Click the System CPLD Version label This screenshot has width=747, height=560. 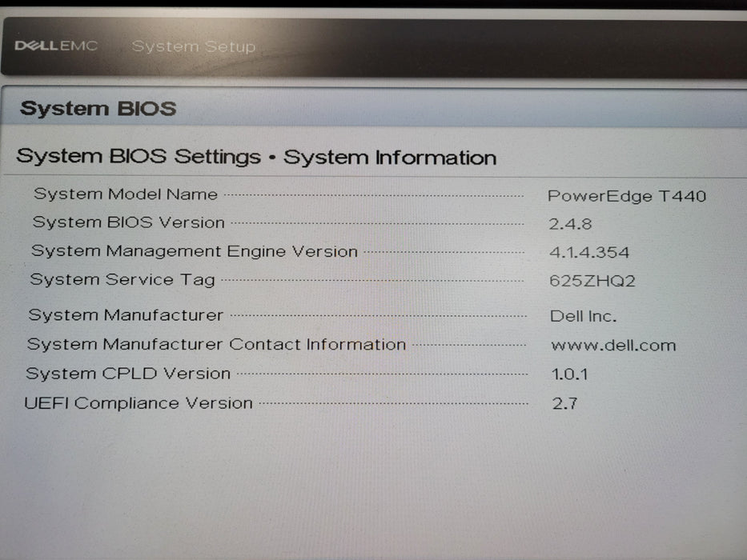coord(128,374)
